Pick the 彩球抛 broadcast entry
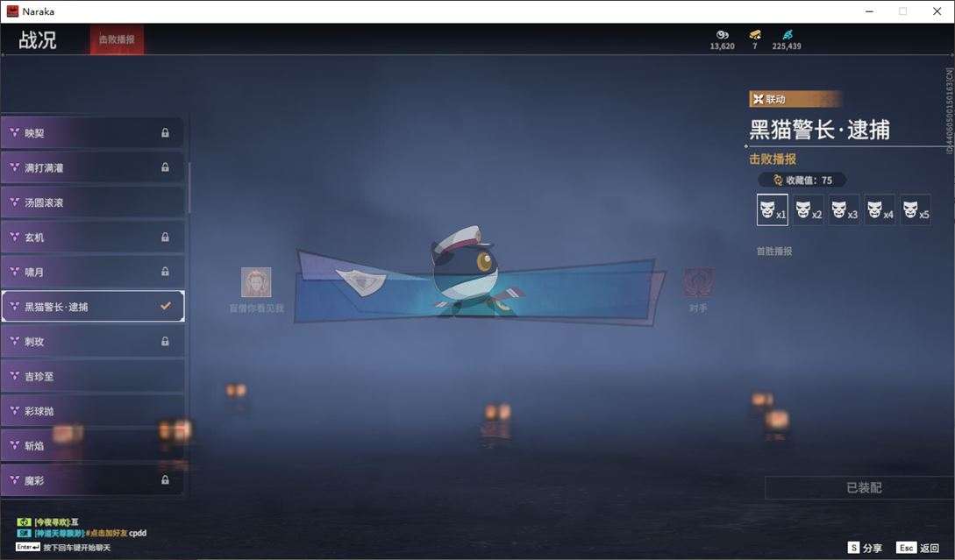Image resolution: width=955 pixels, height=560 pixels. 93,411
